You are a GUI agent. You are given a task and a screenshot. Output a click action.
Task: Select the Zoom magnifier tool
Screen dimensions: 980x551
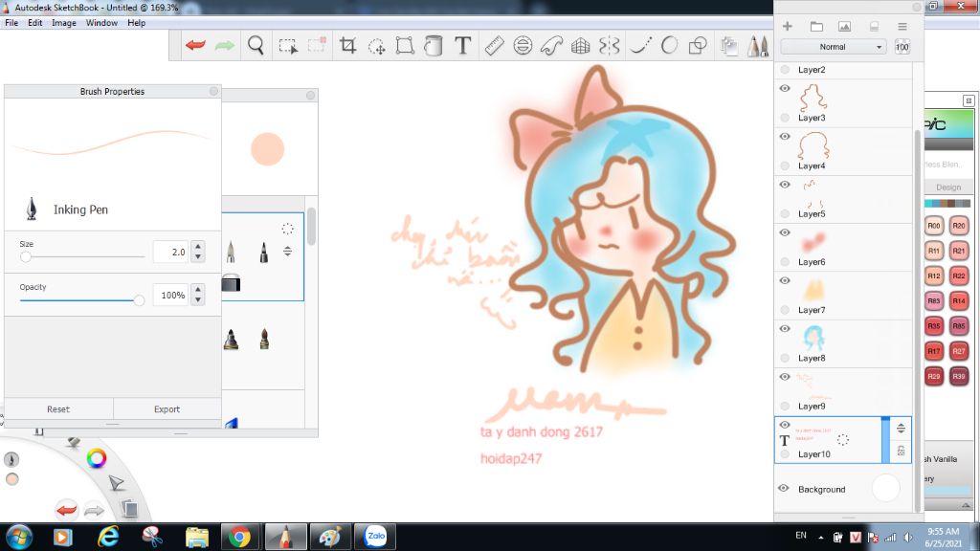(x=256, y=45)
